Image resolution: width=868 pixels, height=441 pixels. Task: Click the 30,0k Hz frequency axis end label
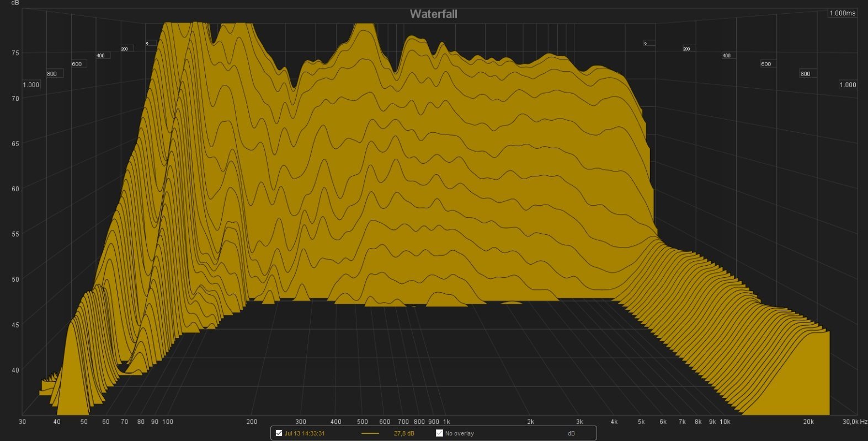pos(855,422)
